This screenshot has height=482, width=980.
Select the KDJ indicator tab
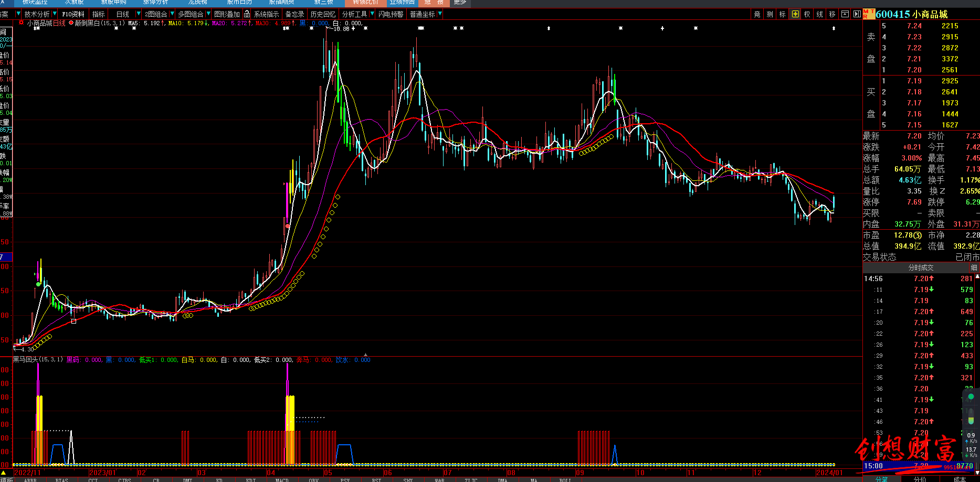pyautogui.click(x=251, y=479)
